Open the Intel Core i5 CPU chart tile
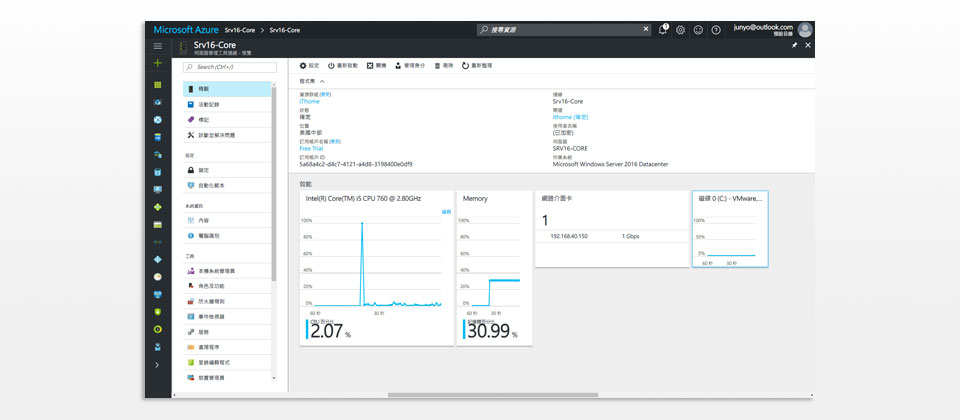The image size is (960, 420). pyautogui.click(x=377, y=268)
